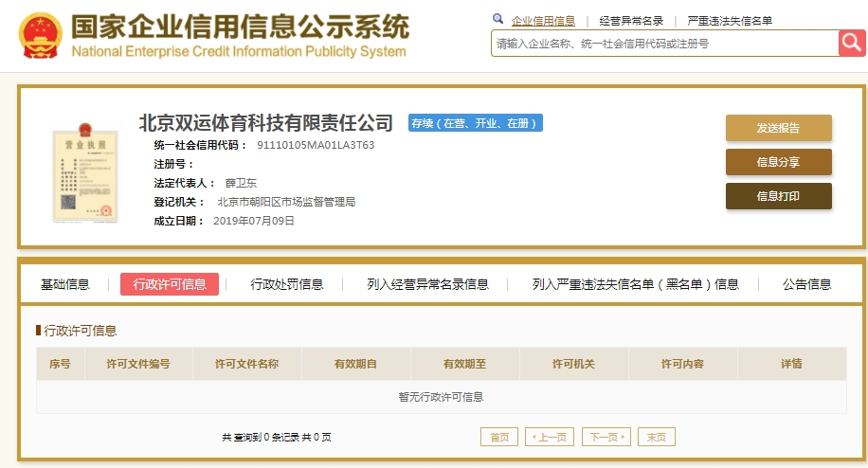Click the 发送报告 button
The image size is (868, 468).
click(778, 128)
